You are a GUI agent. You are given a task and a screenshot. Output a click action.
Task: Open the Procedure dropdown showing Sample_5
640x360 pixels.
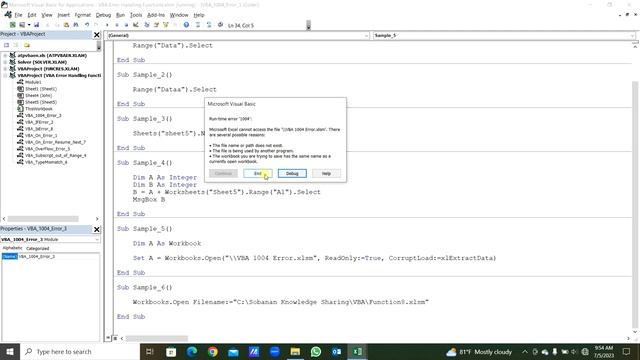tap(632, 36)
